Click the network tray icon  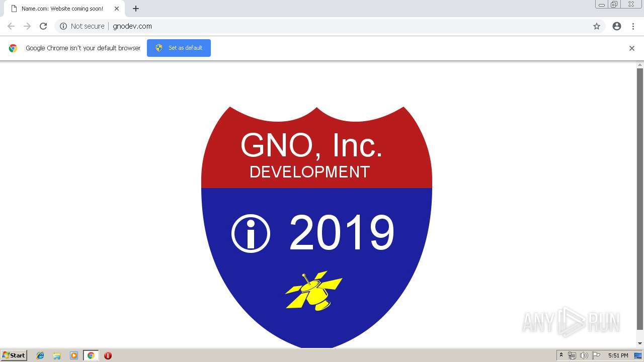(572, 355)
